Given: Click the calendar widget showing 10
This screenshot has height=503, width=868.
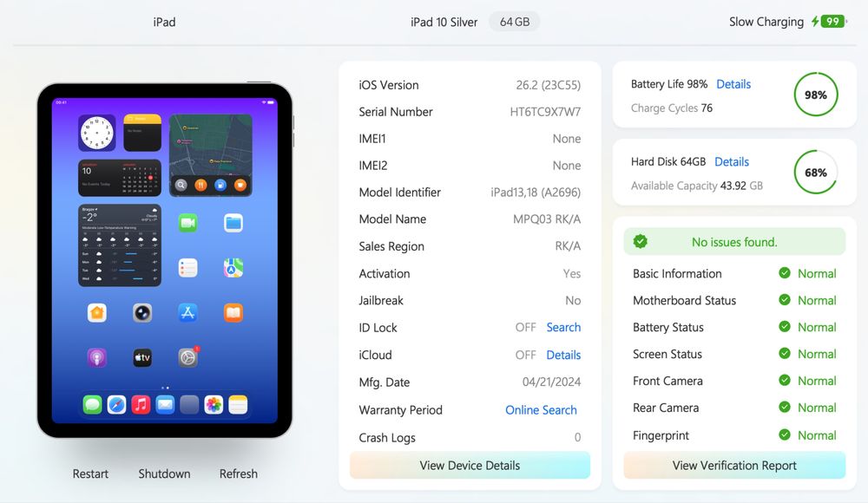Looking at the screenshot, I should click(x=120, y=178).
